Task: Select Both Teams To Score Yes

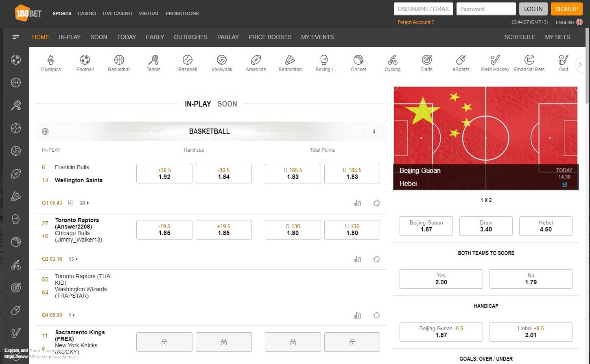Action: [441, 279]
